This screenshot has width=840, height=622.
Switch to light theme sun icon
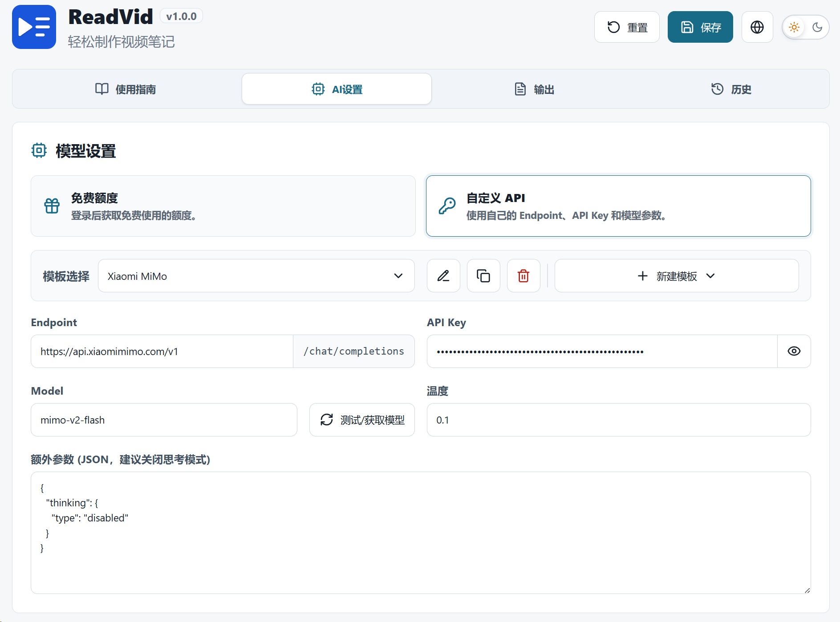[794, 28]
